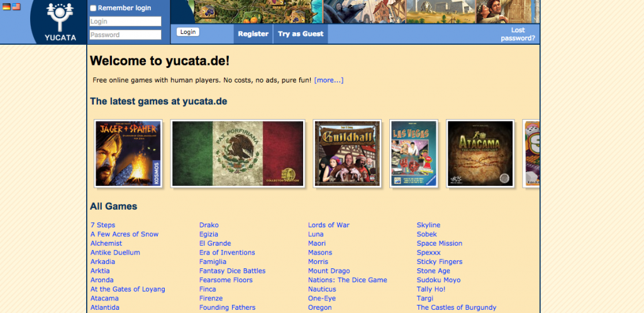Open the Egizia game link
Viewport: 644px width, 313px height.
(x=209, y=234)
